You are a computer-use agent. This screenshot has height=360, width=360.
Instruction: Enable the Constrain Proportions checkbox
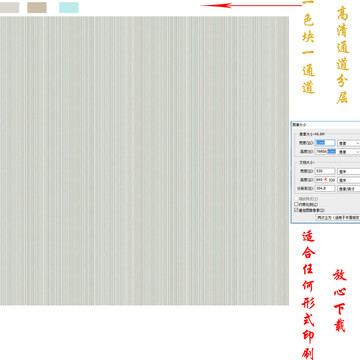tap(296, 204)
